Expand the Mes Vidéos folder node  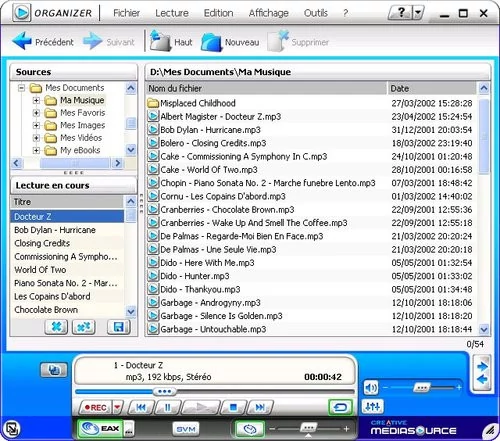36,138
